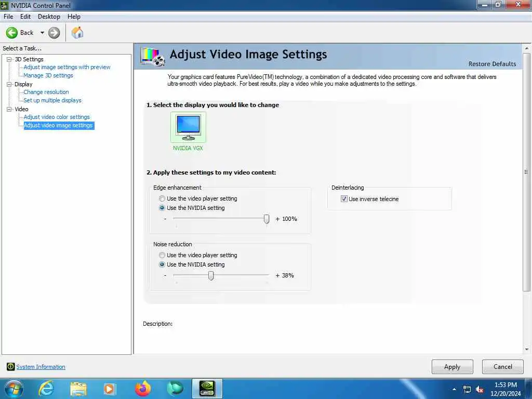Open the System Information link
This screenshot has height=399, width=532.
tap(41, 367)
